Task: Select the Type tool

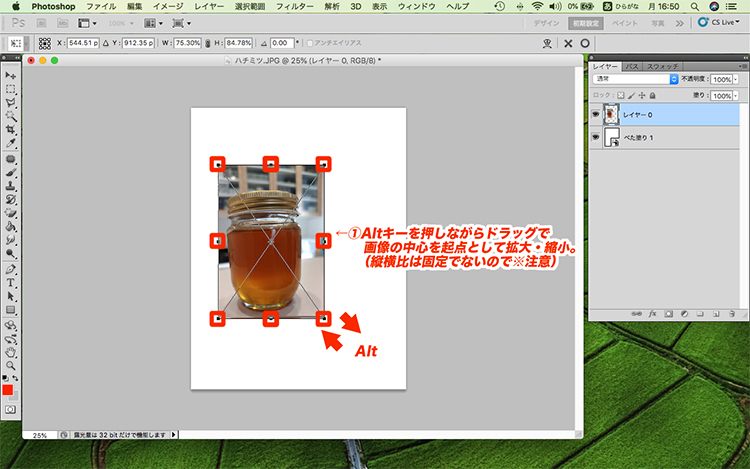Action: click(11, 283)
